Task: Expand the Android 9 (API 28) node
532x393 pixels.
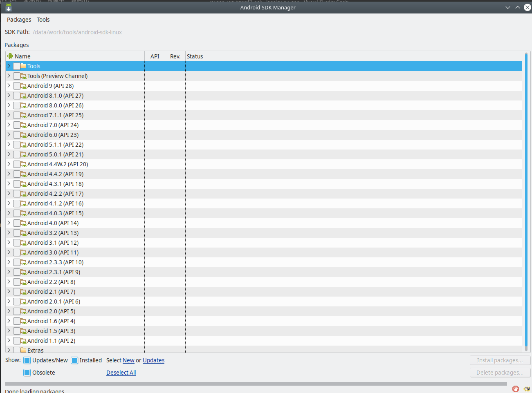Action: pyautogui.click(x=9, y=85)
